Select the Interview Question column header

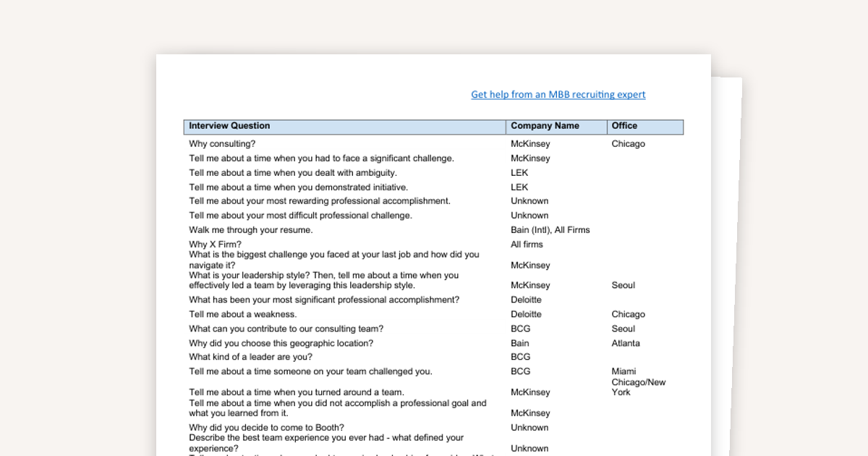tap(344, 127)
